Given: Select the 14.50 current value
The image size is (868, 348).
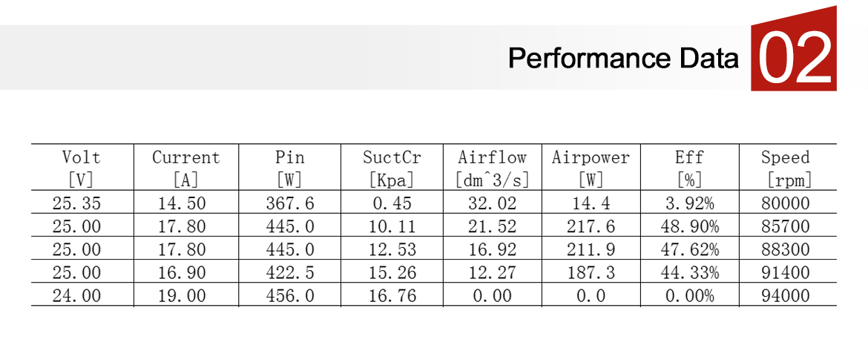Looking at the screenshot, I should (182, 203).
